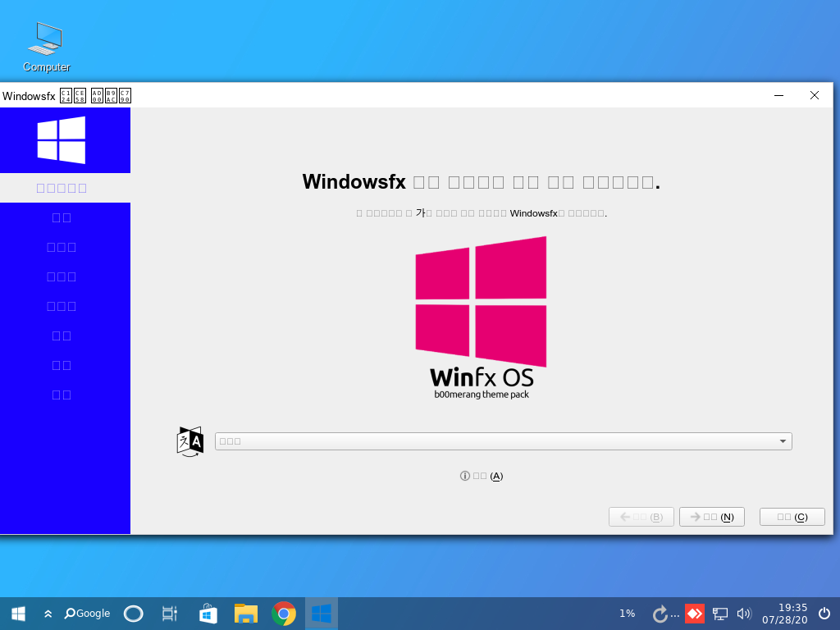Click the cancel button (C)

792,517
